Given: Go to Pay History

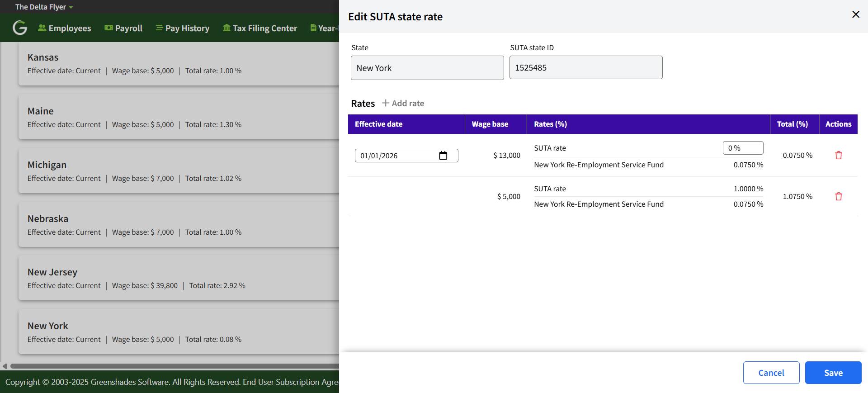Looking at the screenshot, I should click(183, 28).
